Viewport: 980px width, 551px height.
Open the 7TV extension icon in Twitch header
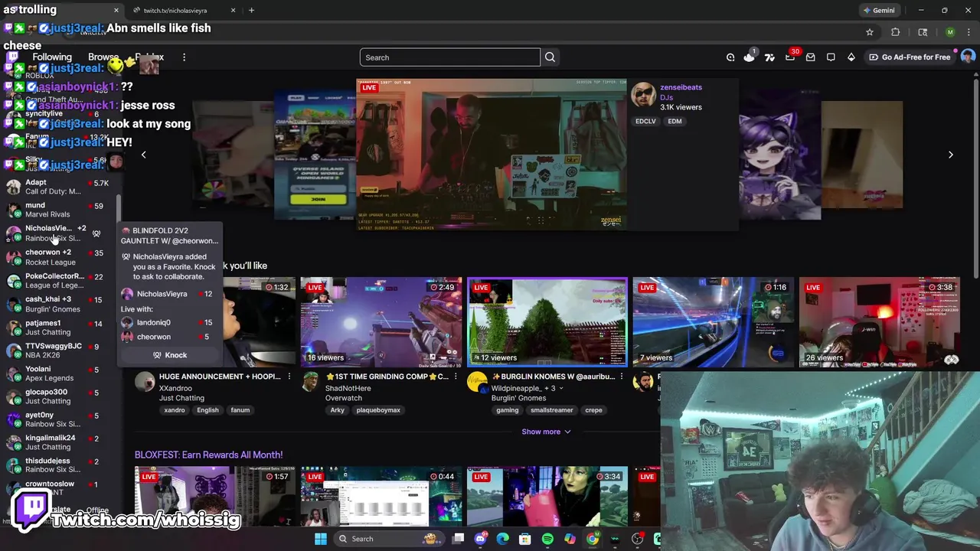(769, 57)
